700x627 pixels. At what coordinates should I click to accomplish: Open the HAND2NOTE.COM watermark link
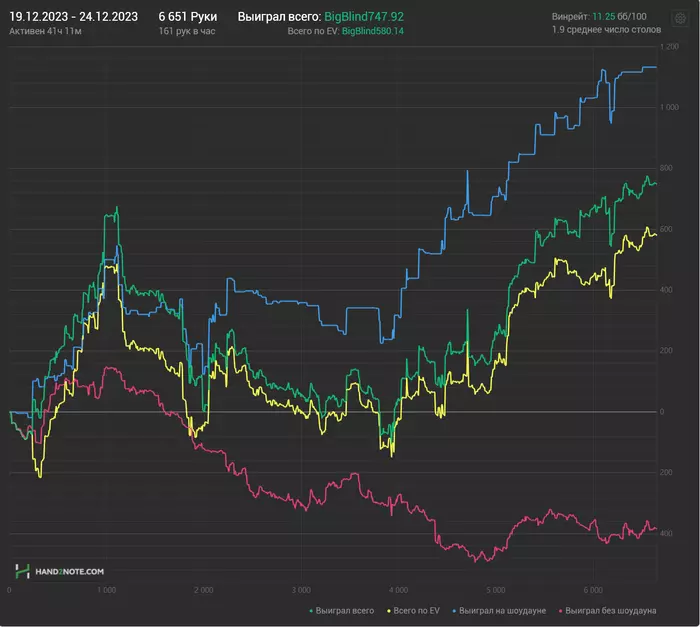click(x=67, y=571)
